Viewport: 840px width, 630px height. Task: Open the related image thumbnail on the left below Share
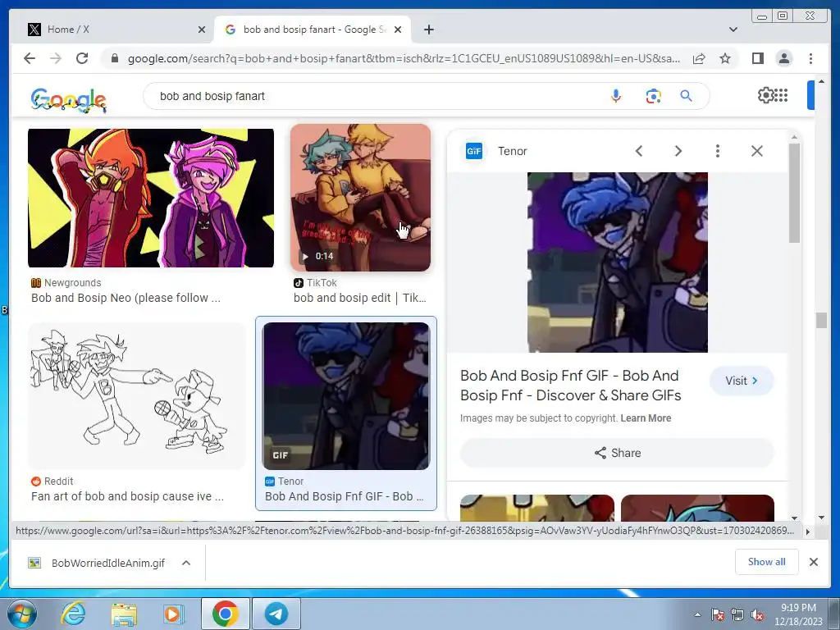[536, 508]
